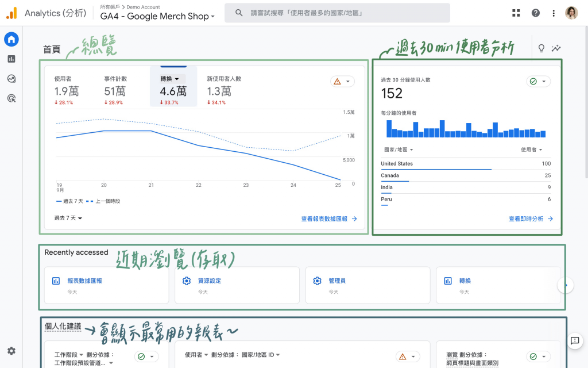Click the Demo Account breadcrumb
The height and width of the screenshot is (368, 588).
(143, 7)
